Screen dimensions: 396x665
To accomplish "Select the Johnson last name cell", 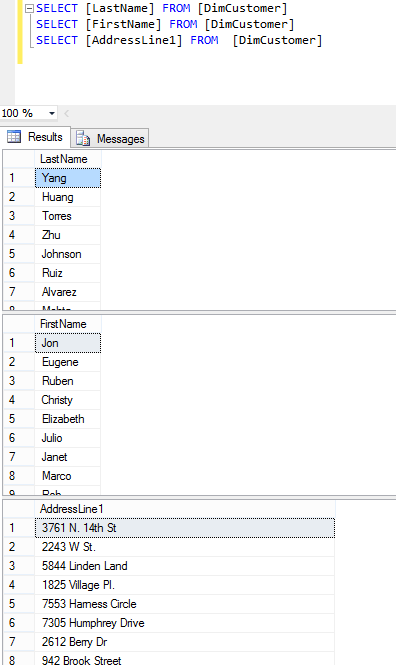I will tap(68, 254).
